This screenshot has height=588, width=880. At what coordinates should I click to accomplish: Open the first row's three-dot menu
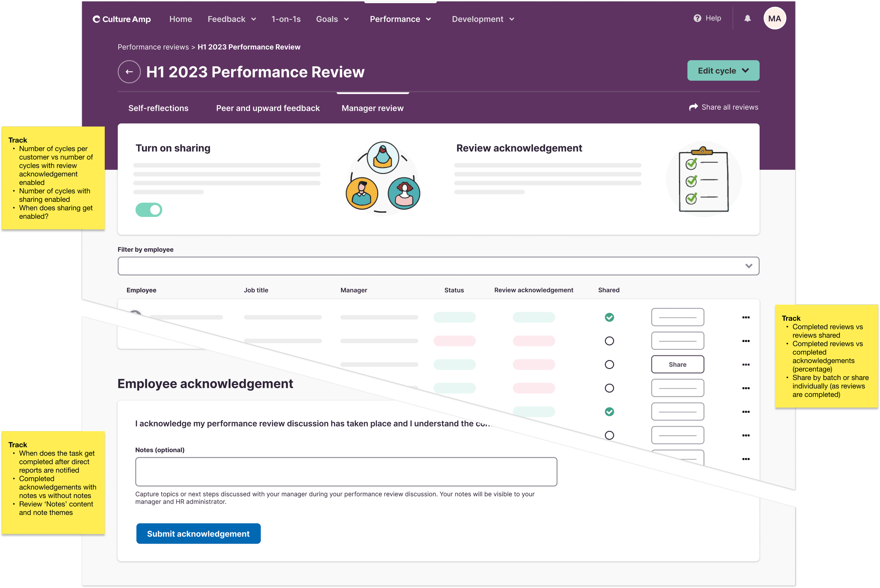[x=746, y=318]
